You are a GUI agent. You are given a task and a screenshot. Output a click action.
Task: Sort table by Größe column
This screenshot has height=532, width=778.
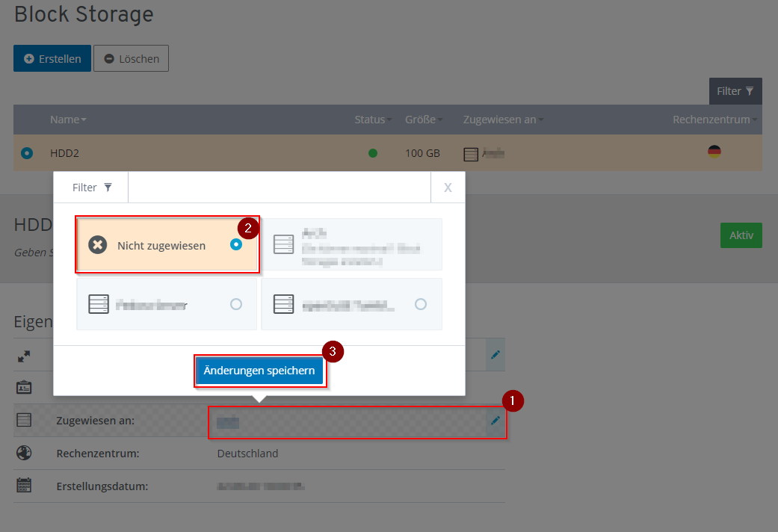click(424, 120)
